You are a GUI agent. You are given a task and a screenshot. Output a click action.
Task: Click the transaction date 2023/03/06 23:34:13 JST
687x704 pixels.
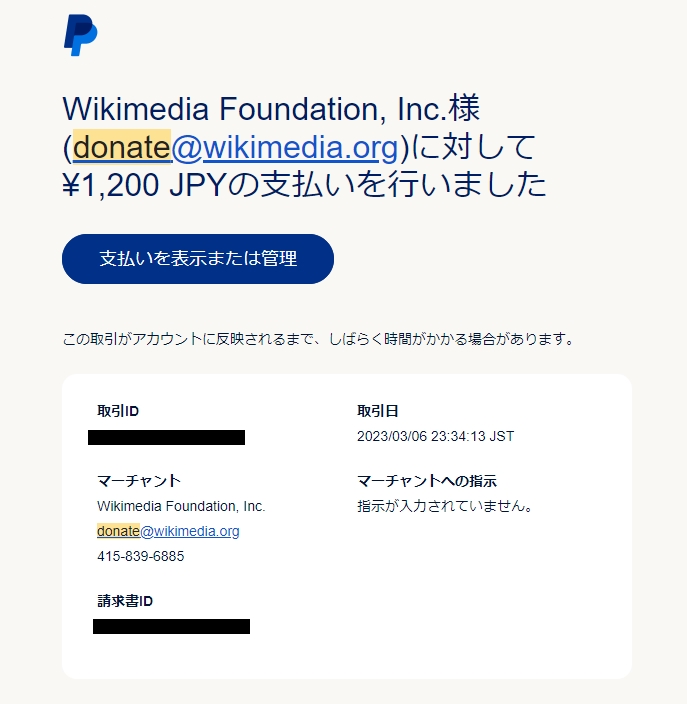click(x=436, y=436)
